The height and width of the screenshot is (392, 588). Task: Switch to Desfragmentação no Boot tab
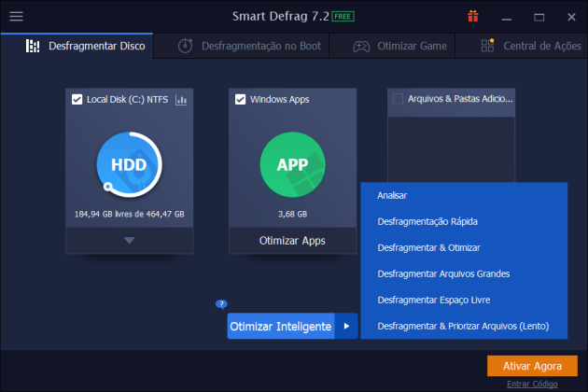(x=241, y=46)
